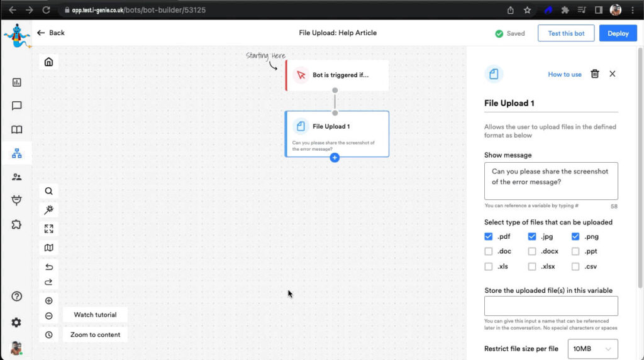The width and height of the screenshot is (644, 360).
Task: Tick the .csv file type checkbox
Action: click(x=575, y=266)
